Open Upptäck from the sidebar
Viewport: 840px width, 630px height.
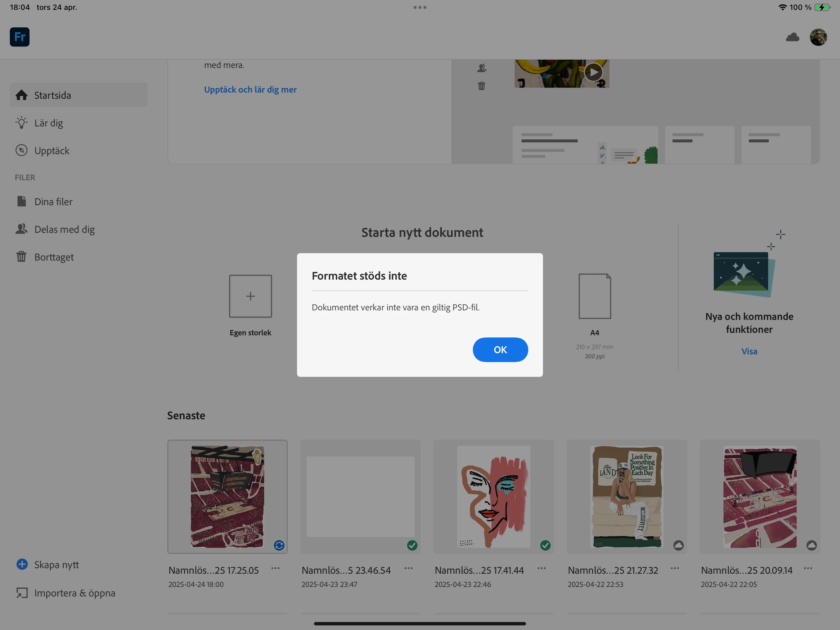tap(52, 150)
